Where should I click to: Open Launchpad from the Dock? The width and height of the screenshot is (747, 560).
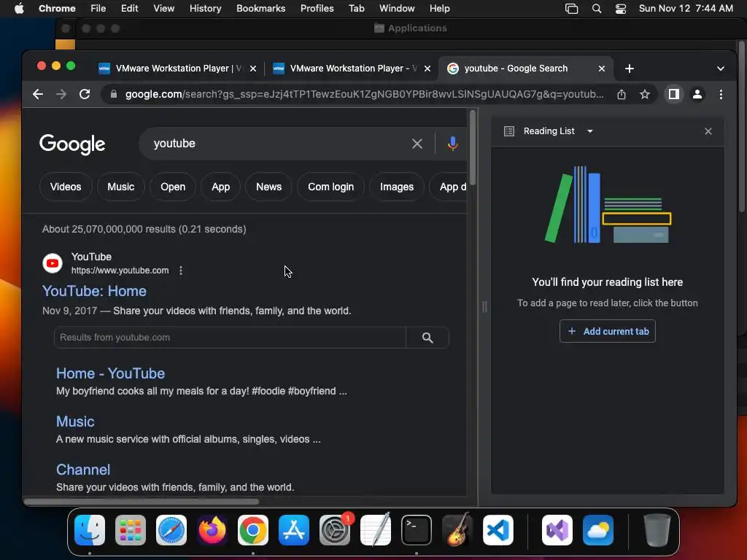[130, 530]
